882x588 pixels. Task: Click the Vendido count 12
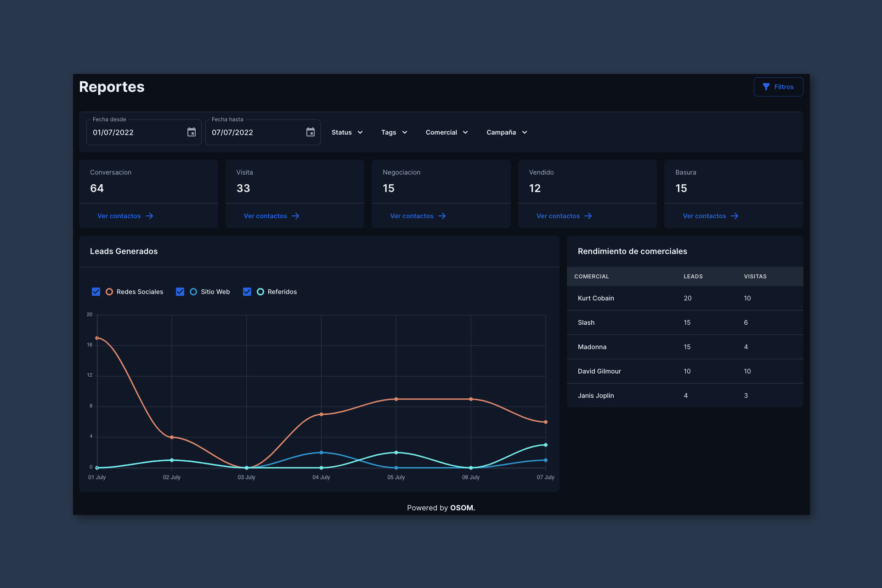click(535, 188)
